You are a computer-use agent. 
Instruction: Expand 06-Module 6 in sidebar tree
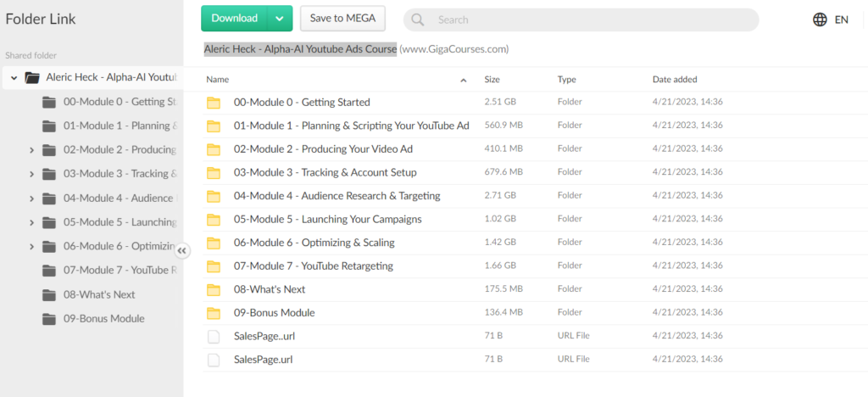click(31, 247)
